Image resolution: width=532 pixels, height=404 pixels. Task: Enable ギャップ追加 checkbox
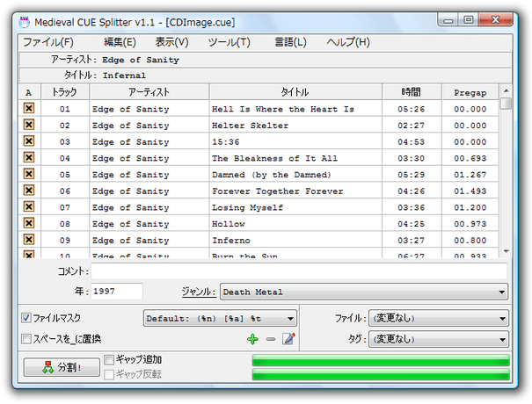109,359
